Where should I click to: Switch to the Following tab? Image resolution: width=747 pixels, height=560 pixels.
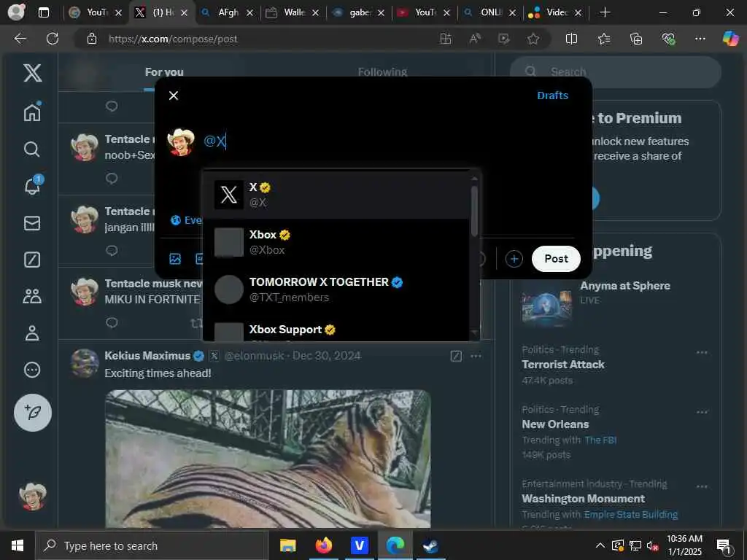click(x=382, y=72)
